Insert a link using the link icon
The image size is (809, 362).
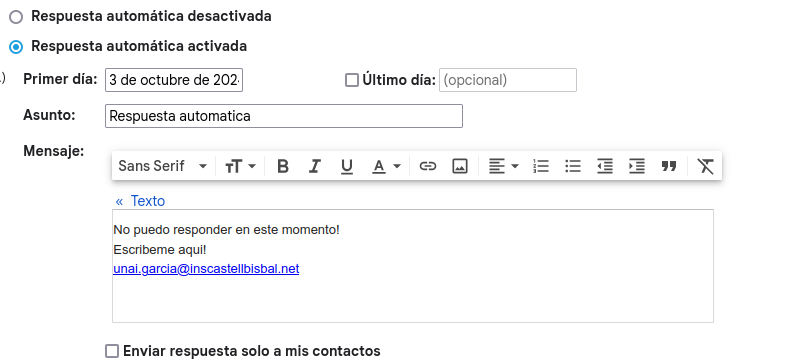pyautogui.click(x=427, y=166)
